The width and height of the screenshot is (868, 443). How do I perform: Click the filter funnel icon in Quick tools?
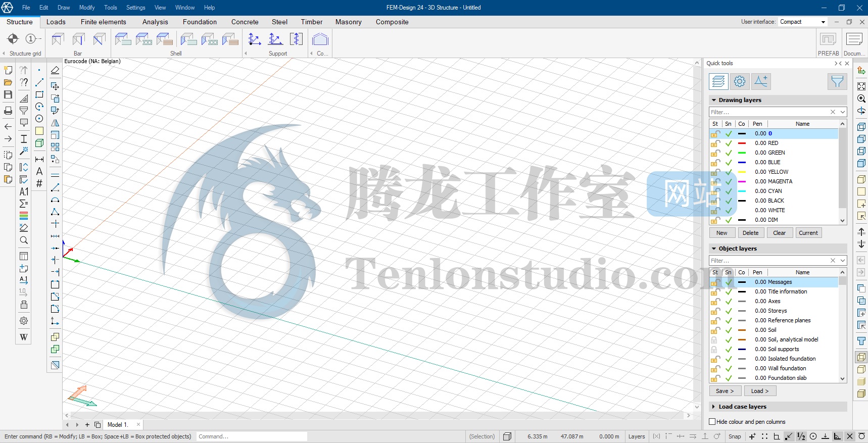click(837, 81)
